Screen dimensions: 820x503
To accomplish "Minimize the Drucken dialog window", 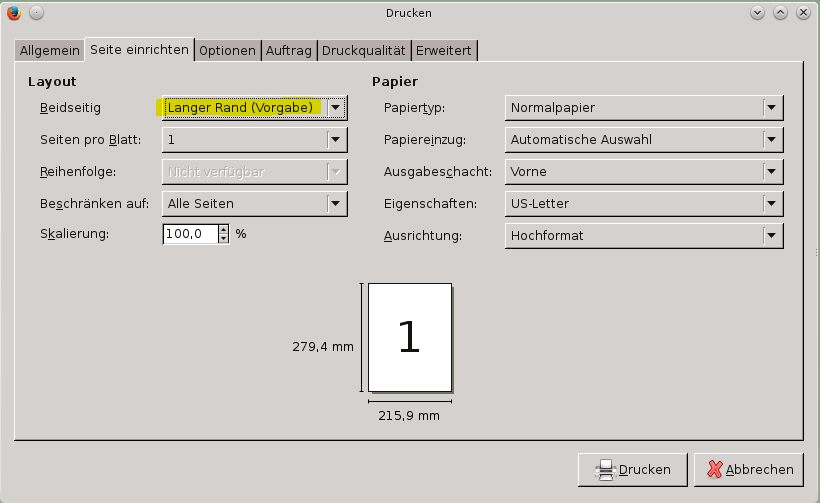I will pos(757,13).
